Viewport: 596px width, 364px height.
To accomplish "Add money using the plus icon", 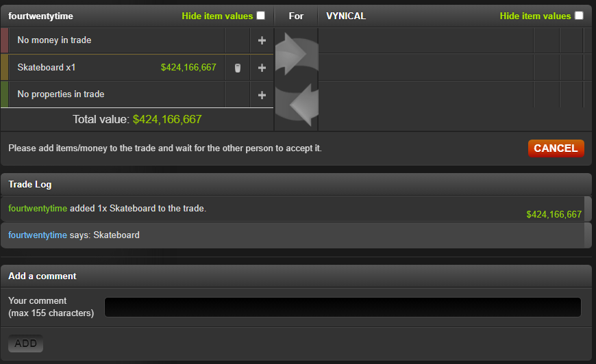I will (262, 40).
